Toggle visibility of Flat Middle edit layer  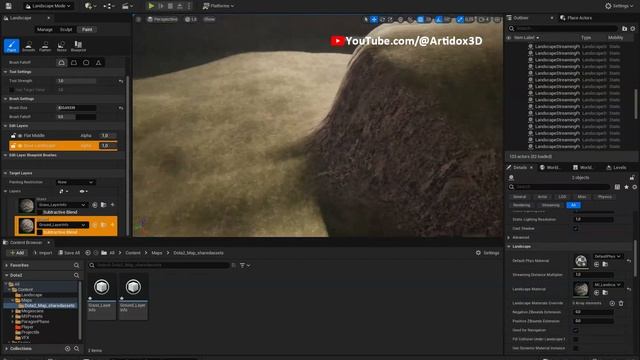coord(20,136)
